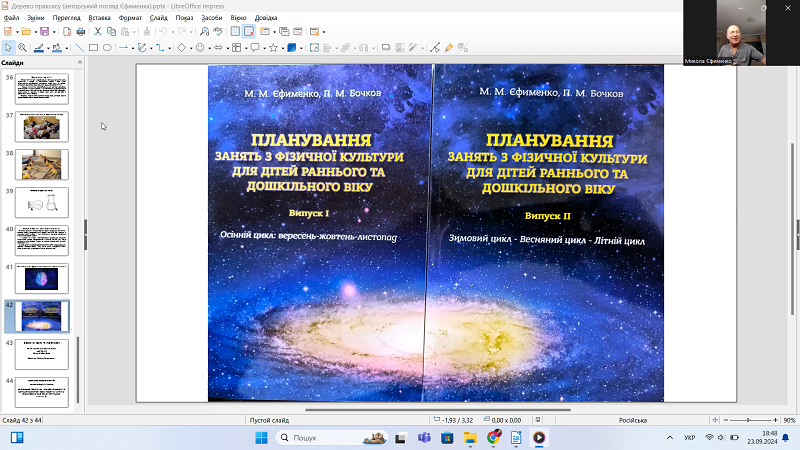Insert a Symbol smiley shape
This screenshot has height=450, width=800.
pyautogui.click(x=200, y=47)
